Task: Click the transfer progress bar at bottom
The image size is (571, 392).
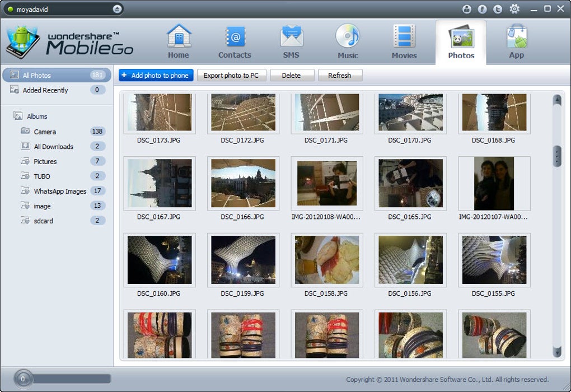Action: [72, 379]
